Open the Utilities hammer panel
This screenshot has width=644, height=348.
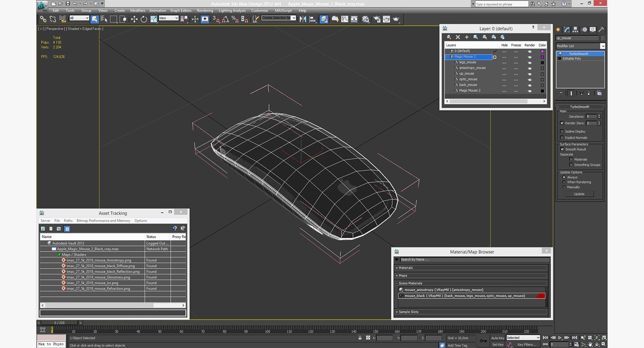(601, 30)
